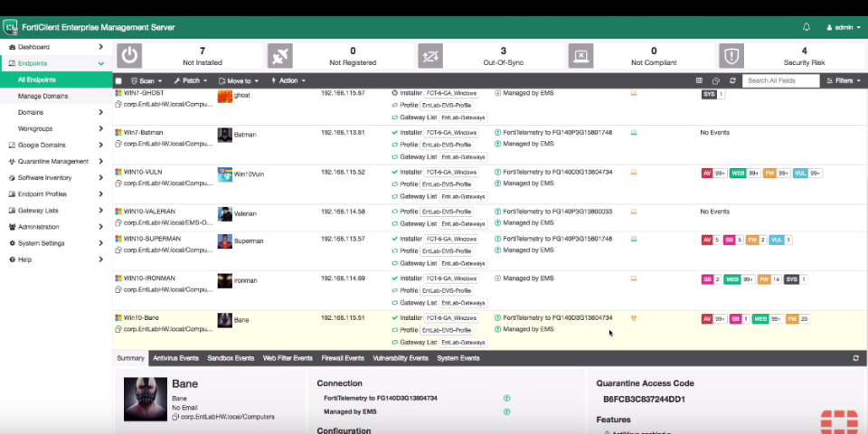Click the VUL 99+ badge on WIN10-VULN row
This screenshot has width=868, height=434.
[x=807, y=174]
